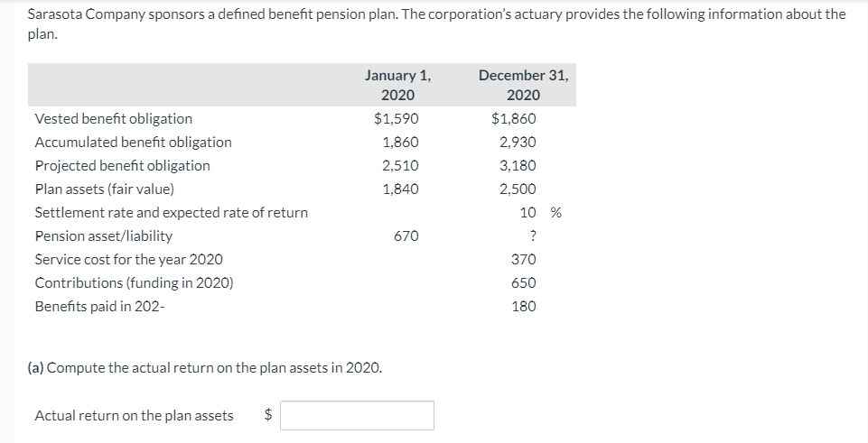
Task: Select the Settlement rate and expected rate label
Action: [x=171, y=212]
